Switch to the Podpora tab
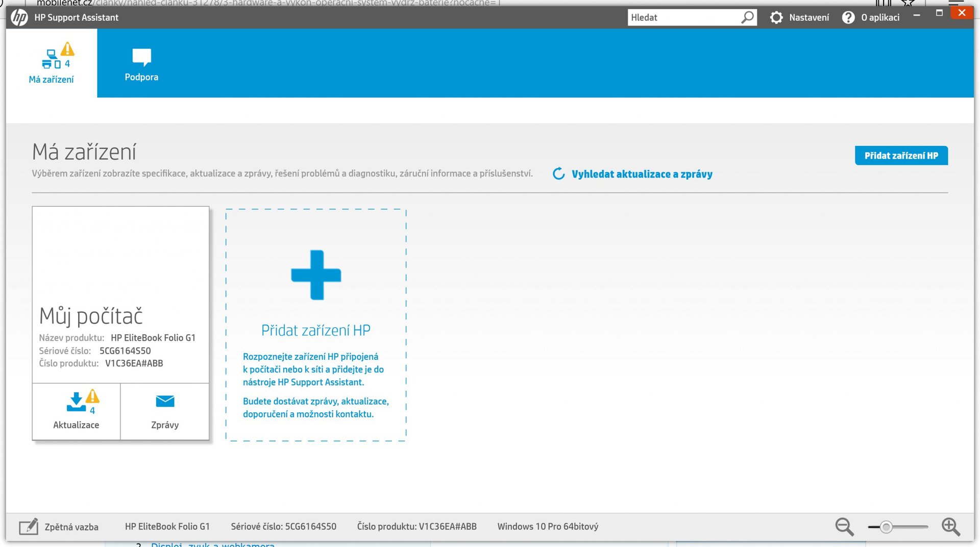980x547 pixels. tap(141, 63)
